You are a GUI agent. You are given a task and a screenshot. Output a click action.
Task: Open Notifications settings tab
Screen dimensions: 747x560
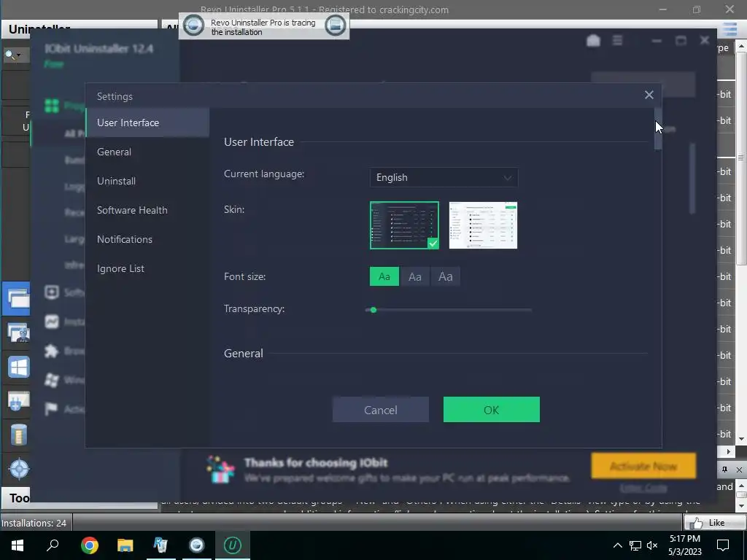147,239
